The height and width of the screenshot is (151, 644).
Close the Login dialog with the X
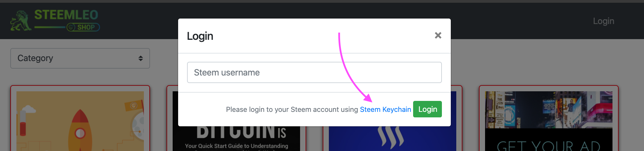coord(438,35)
